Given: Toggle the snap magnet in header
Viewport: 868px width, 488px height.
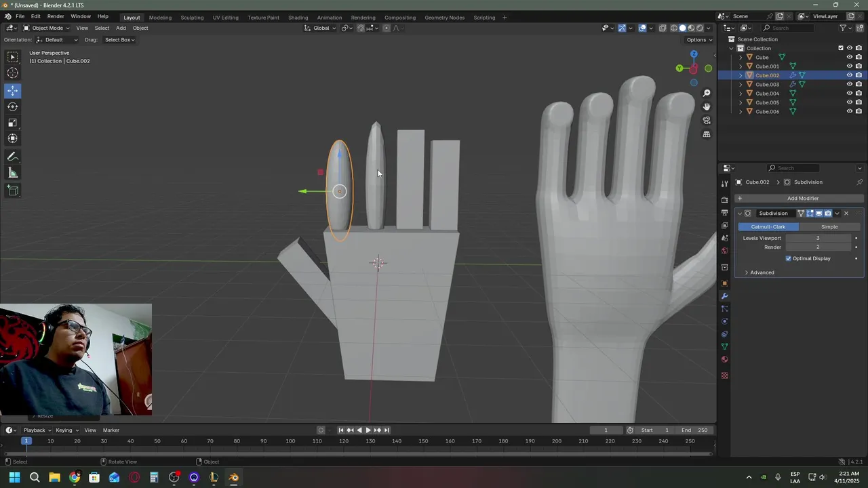Looking at the screenshot, I should (x=360, y=28).
